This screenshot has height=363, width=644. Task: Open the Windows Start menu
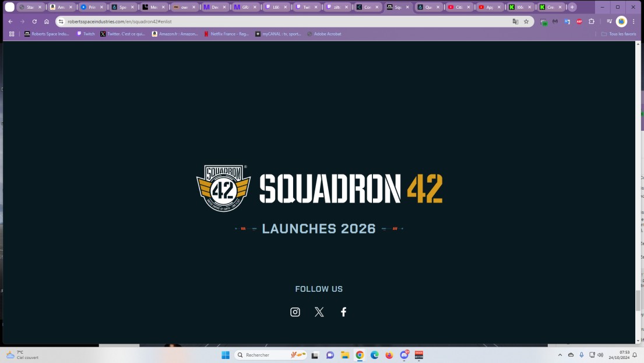point(226,355)
